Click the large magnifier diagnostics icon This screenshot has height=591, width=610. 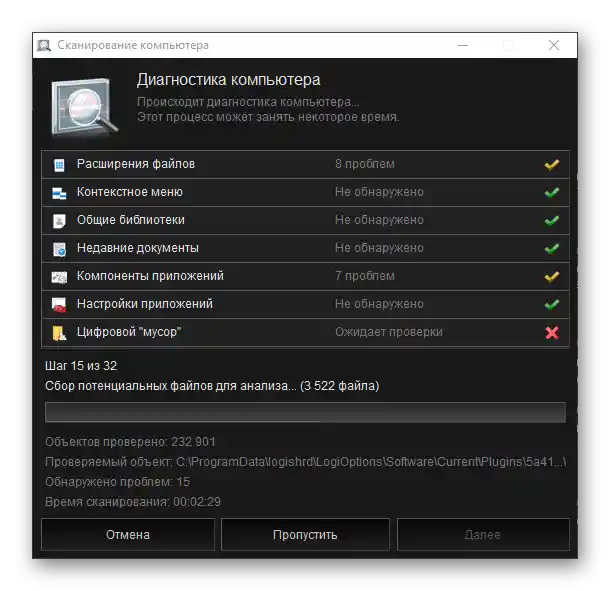[85, 107]
